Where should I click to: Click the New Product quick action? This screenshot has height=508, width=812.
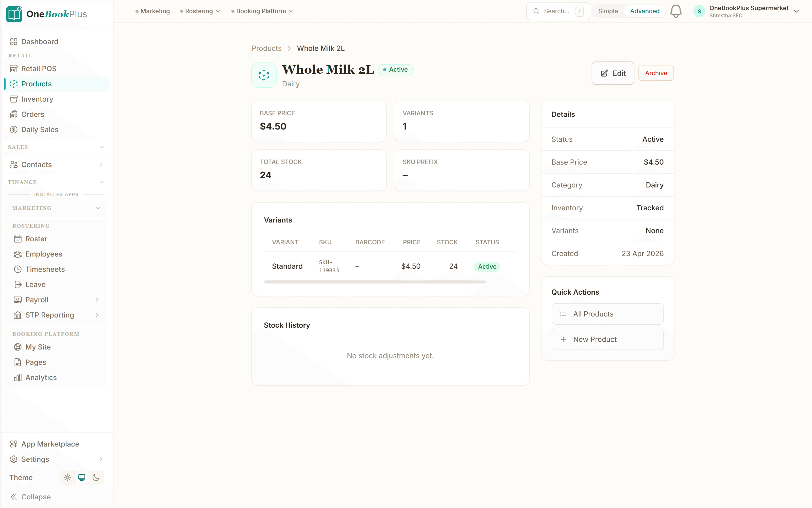(607, 339)
